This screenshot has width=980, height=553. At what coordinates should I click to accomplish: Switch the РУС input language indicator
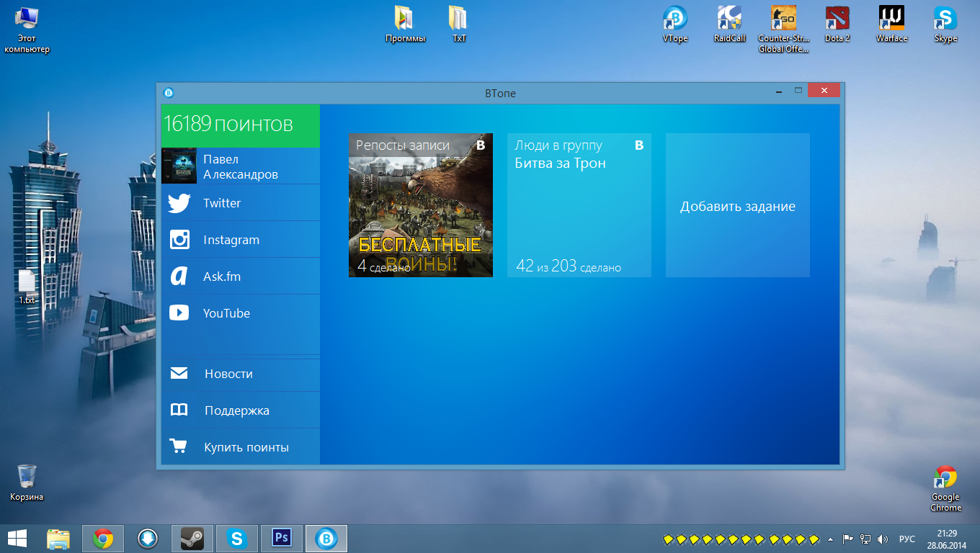pyautogui.click(x=907, y=539)
